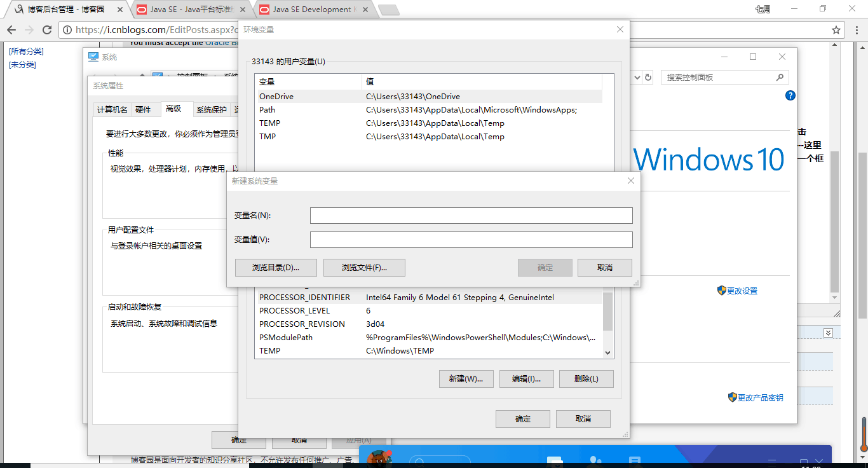Open Chrome's three-dot menu
868x468 pixels.
(x=857, y=30)
